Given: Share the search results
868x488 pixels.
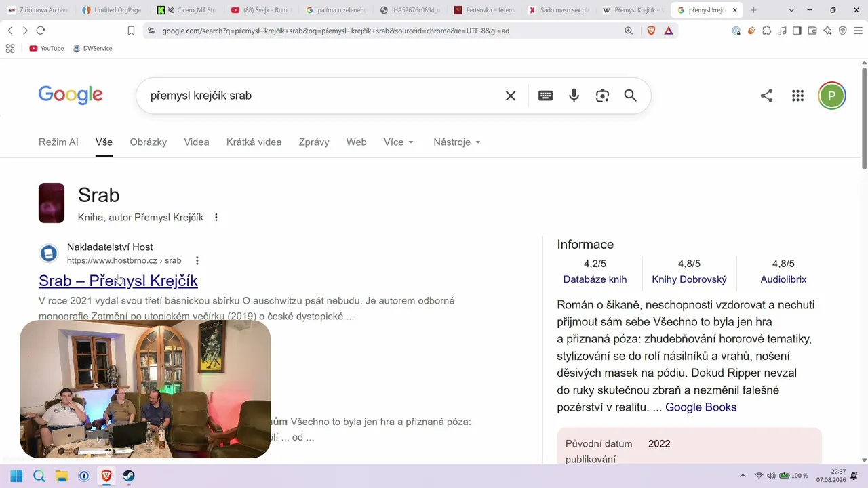Looking at the screenshot, I should [766, 96].
